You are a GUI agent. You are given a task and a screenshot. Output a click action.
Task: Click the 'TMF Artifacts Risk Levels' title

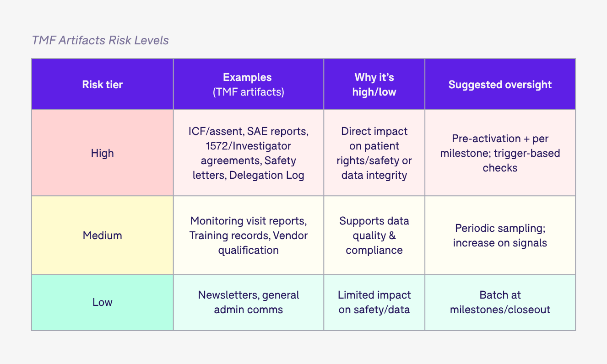(100, 40)
